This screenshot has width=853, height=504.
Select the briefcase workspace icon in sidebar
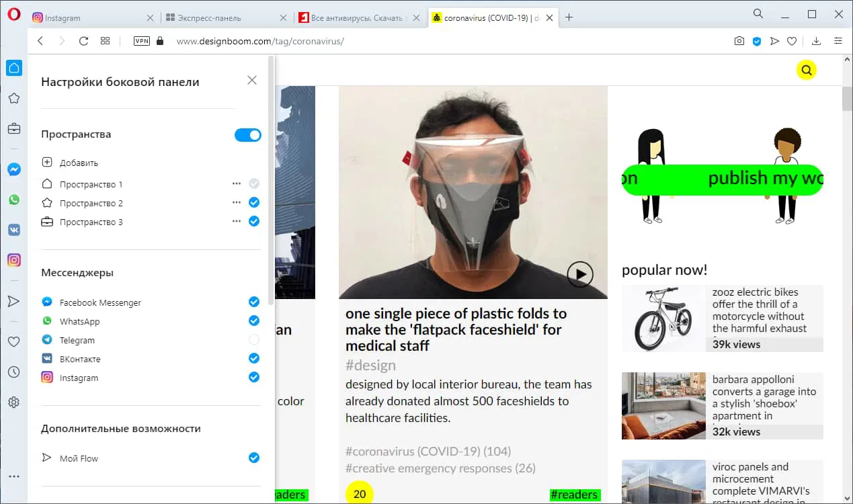14,128
